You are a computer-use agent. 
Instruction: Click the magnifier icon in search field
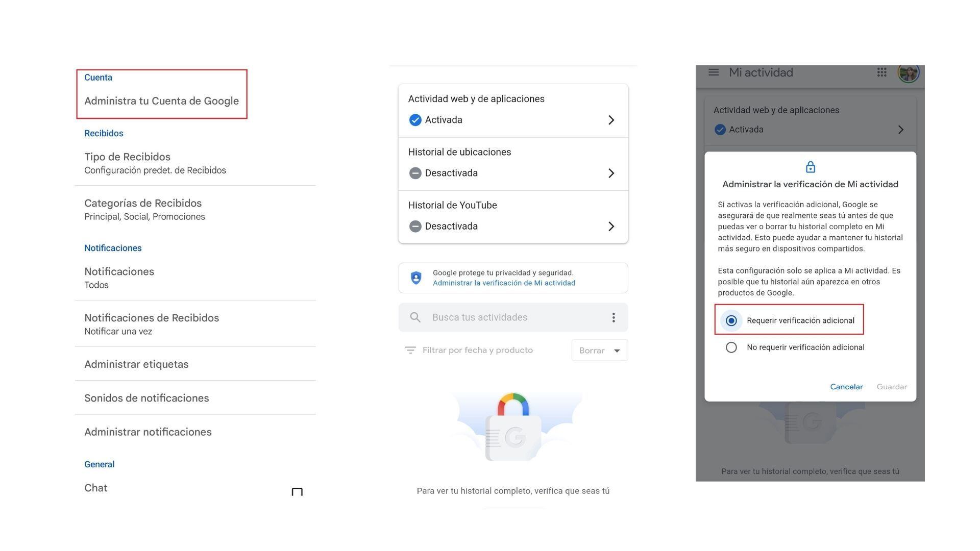[x=415, y=317]
